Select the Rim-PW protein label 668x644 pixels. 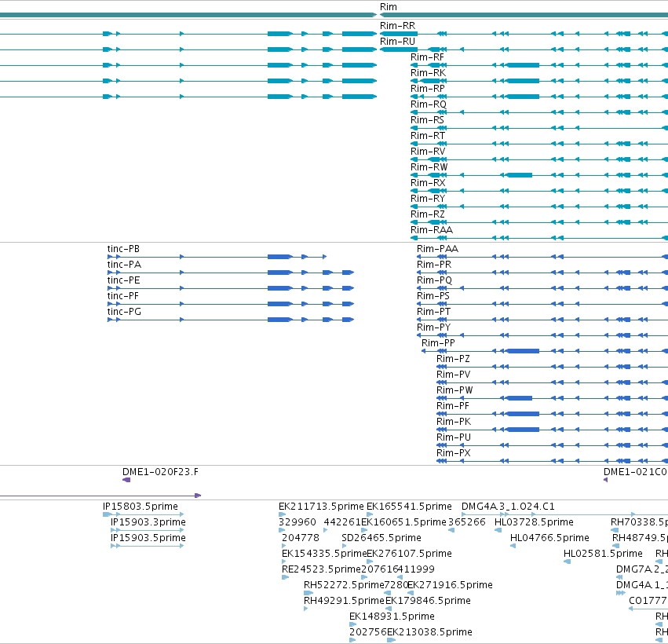point(454,390)
